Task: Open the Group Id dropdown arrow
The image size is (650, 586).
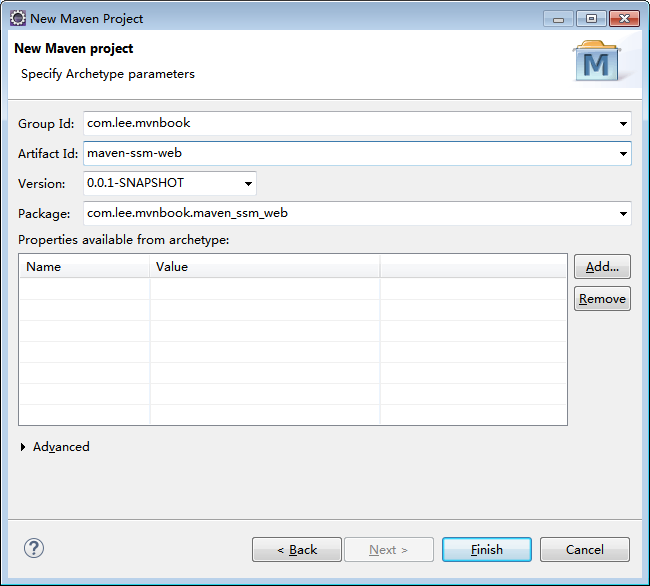Action: point(623,123)
